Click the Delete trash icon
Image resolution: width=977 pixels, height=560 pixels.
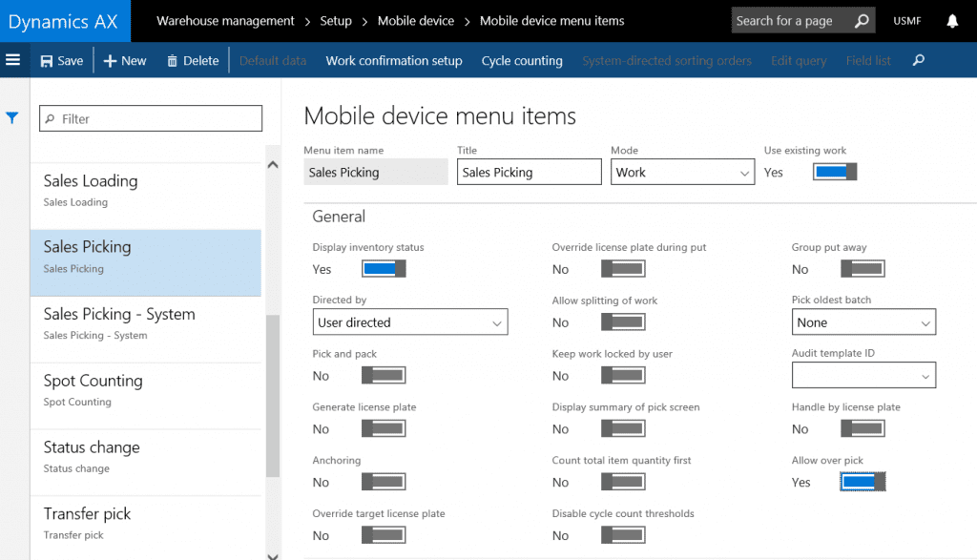point(173,61)
